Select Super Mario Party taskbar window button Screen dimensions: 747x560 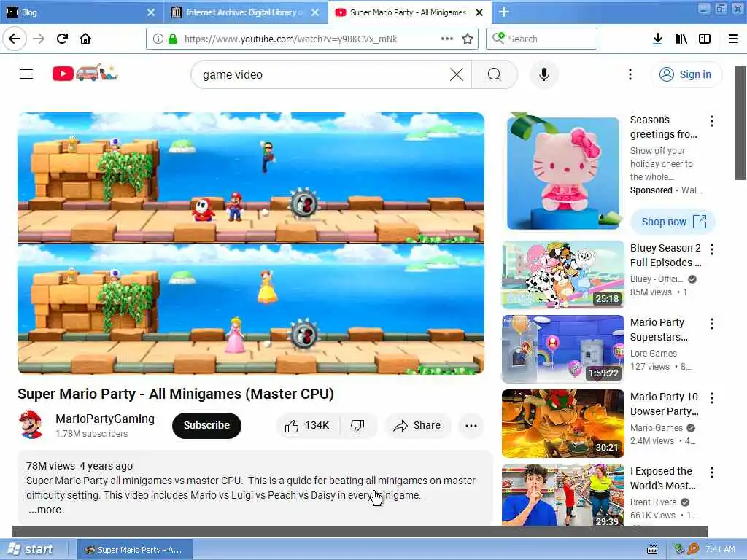point(135,550)
